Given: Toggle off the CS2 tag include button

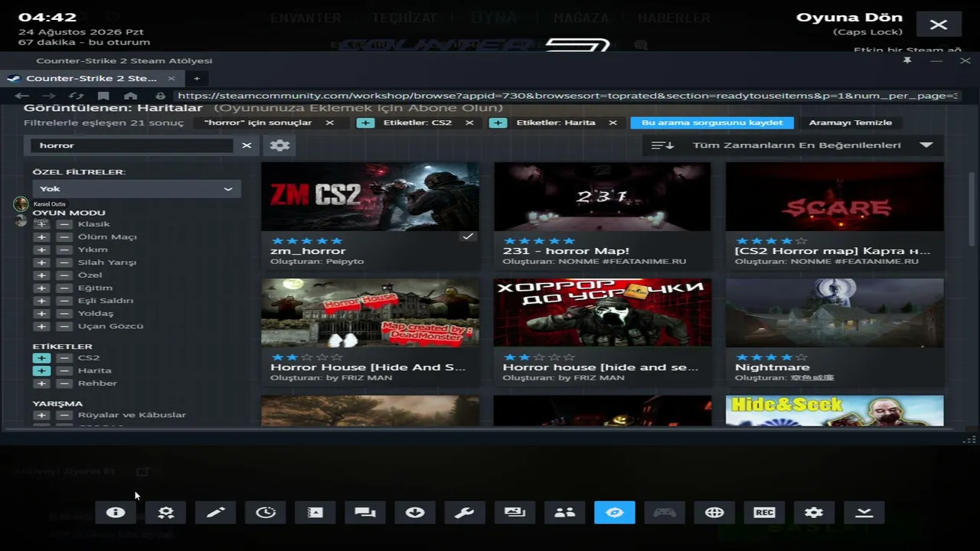Looking at the screenshot, I should click(41, 358).
